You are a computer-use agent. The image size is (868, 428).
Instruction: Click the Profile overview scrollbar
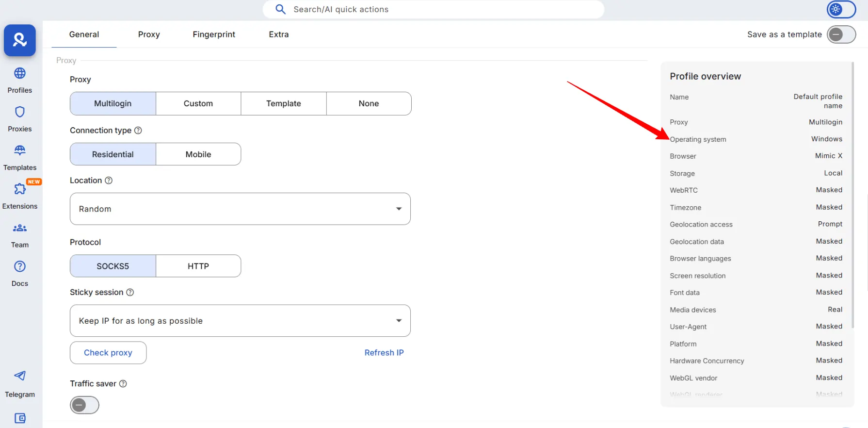point(852,194)
